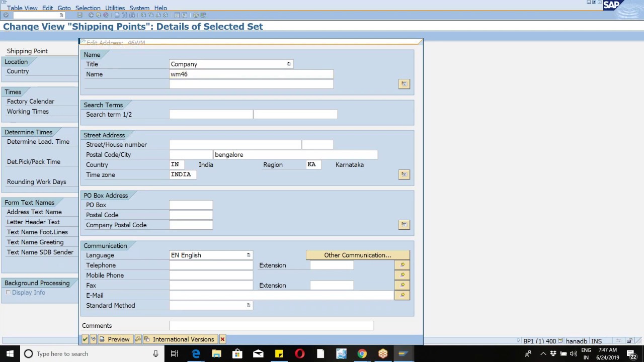
Task: Toggle the Display Info checkbox
Action: click(x=8, y=293)
